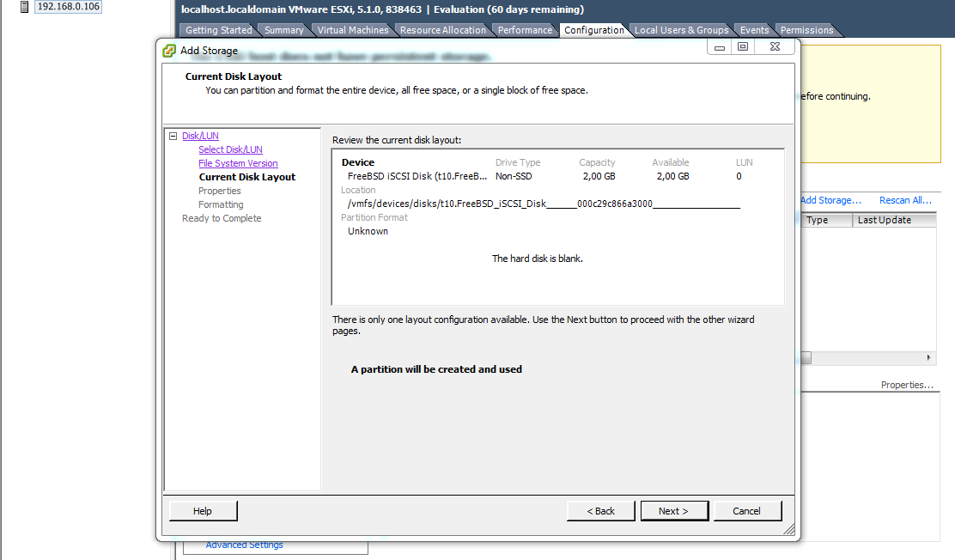955x560 pixels.
Task: Click the LUN column label
Action: point(745,162)
